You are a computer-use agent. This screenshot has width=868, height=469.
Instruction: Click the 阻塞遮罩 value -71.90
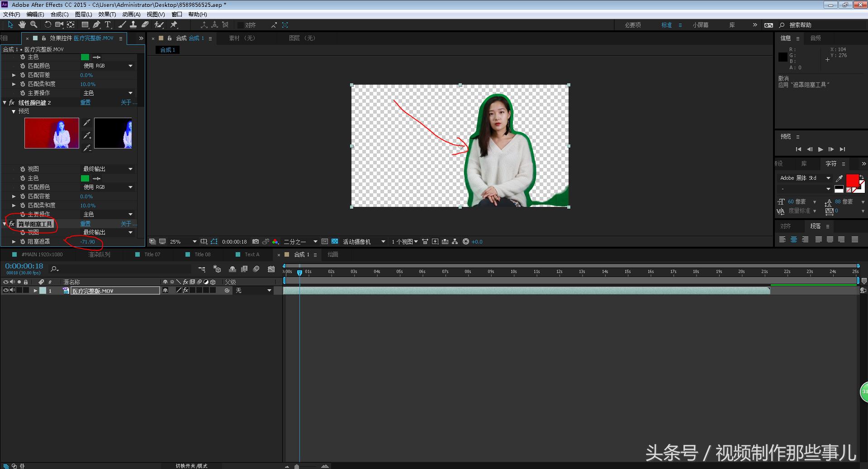coord(87,242)
